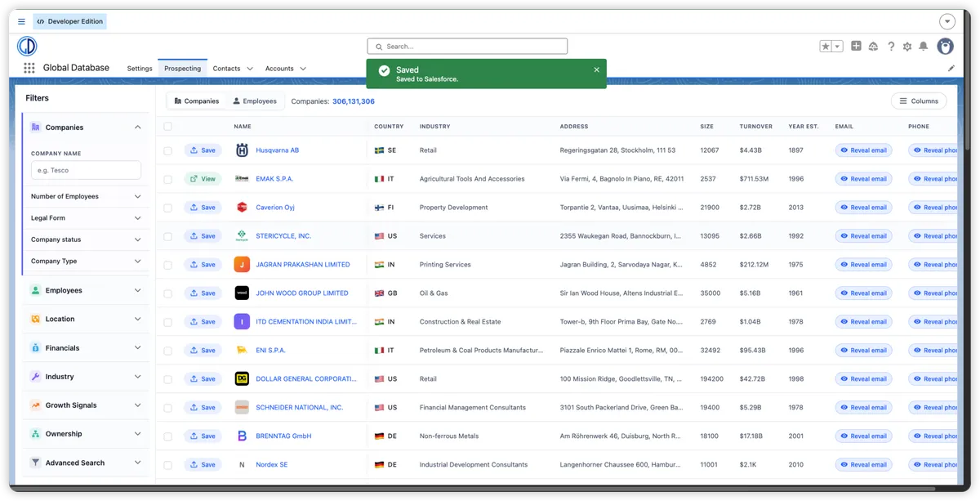Click the Husqvarna AB company logo
This screenshot has height=501, width=980.
pyautogui.click(x=242, y=150)
